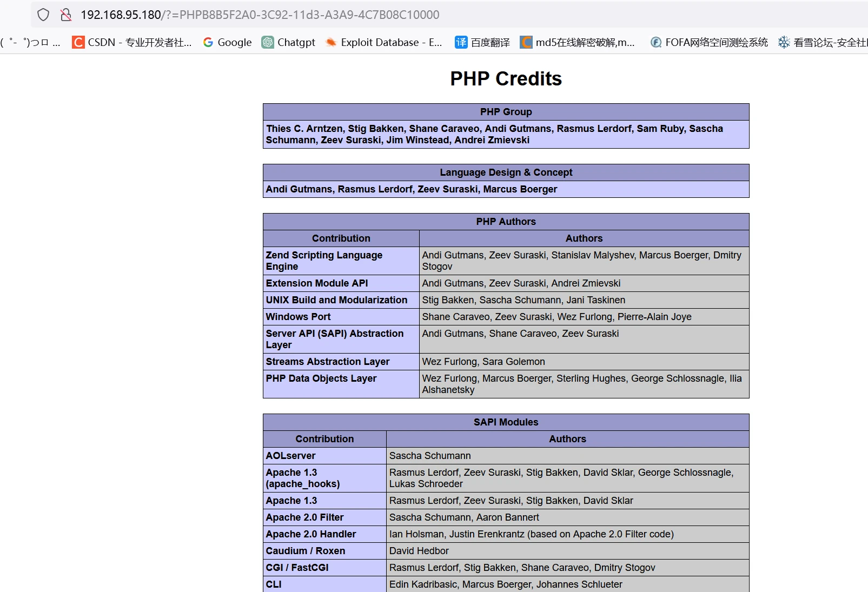This screenshot has width=868, height=592.
Task: Click the Extension Module API cell
Action: pos(341,283)
